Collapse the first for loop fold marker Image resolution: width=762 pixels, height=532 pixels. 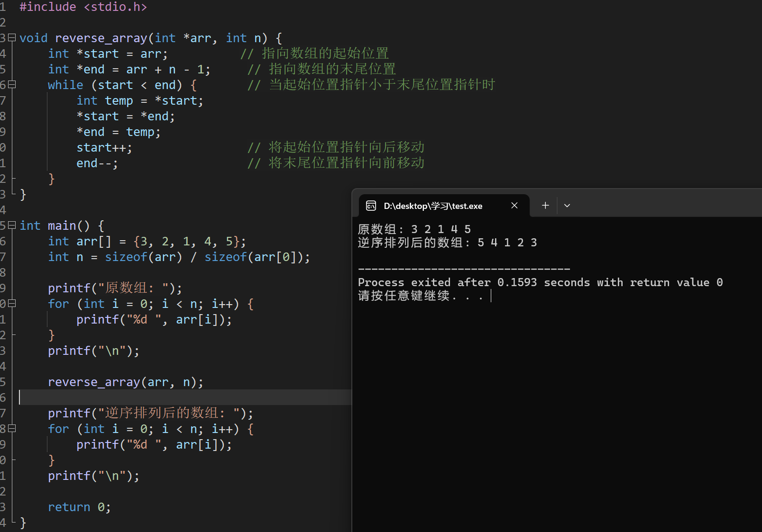coord(12,303)
